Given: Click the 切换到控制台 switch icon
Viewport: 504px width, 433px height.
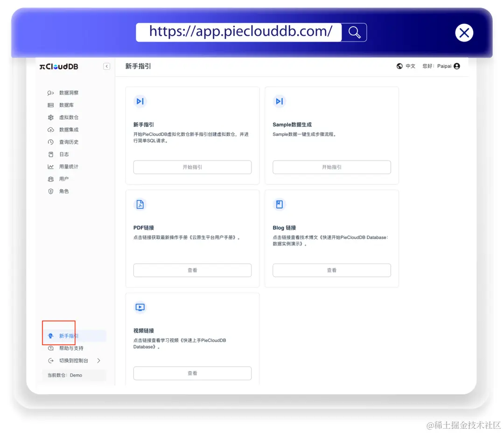Looking at the screenshot, I should [x=50, y=361].
